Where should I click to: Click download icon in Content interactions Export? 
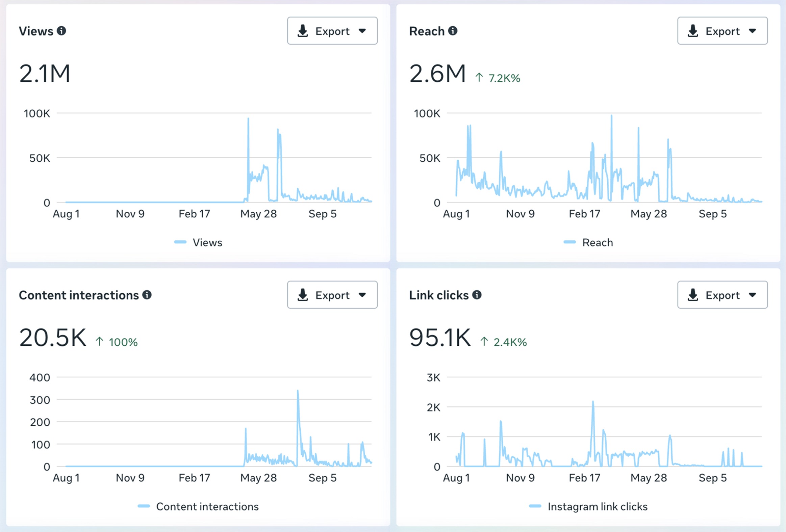point(303,295)
